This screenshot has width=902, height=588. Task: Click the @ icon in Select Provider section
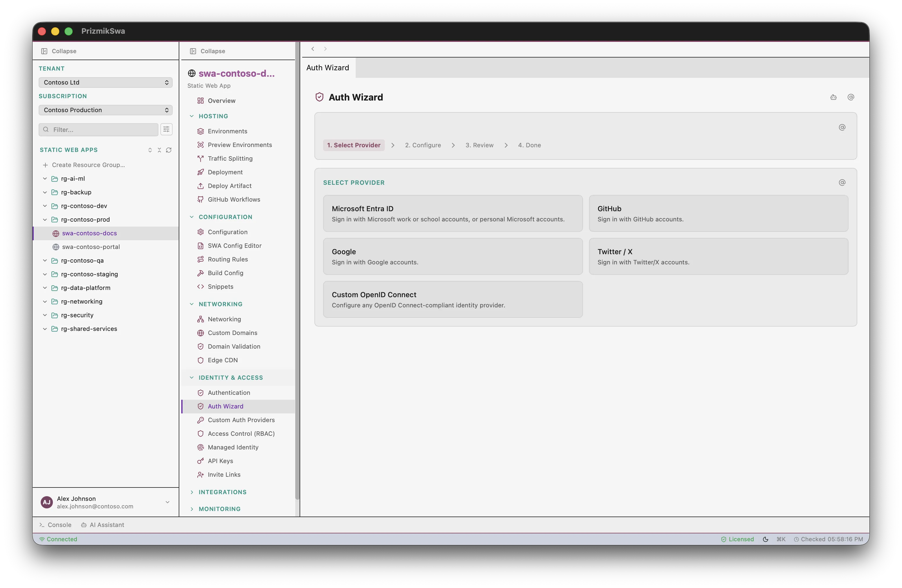(842, 183)
